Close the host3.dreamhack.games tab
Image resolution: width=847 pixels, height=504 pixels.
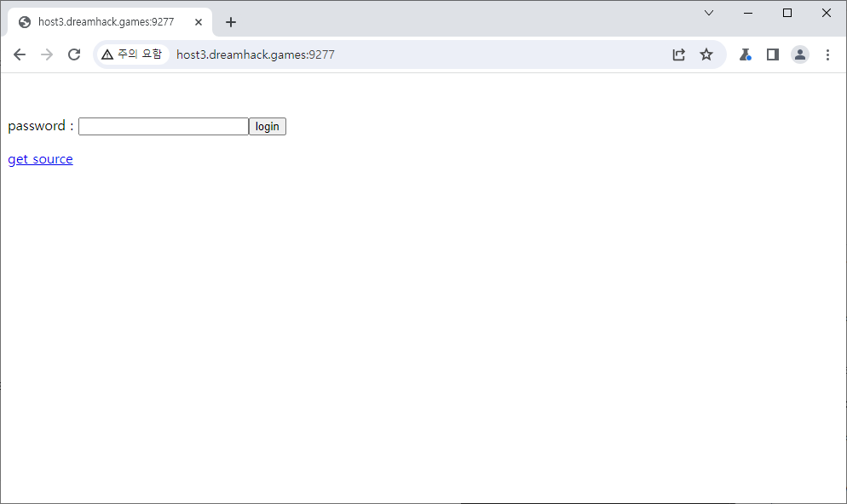tap(199, 22)
